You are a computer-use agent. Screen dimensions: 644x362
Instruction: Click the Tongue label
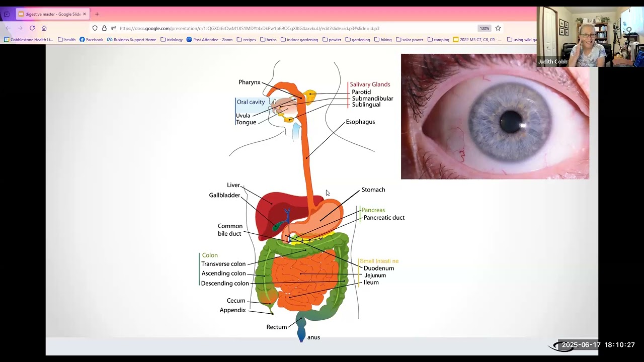(246, 122)
